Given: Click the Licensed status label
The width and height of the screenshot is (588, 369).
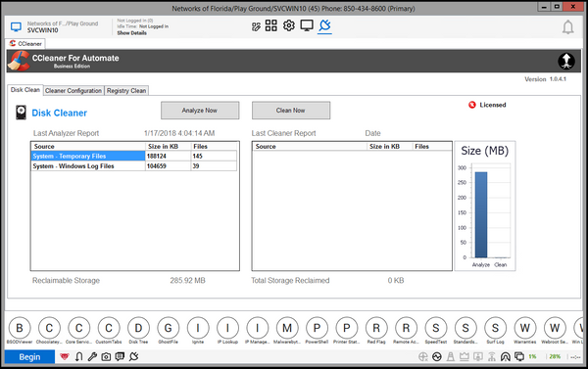Looking at the screenshot, I should tap(493, 105).
